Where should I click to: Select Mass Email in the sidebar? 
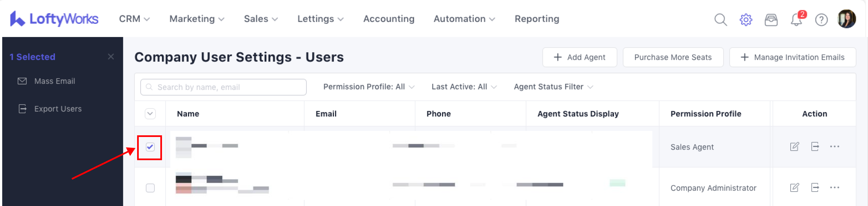click(54, 81)
